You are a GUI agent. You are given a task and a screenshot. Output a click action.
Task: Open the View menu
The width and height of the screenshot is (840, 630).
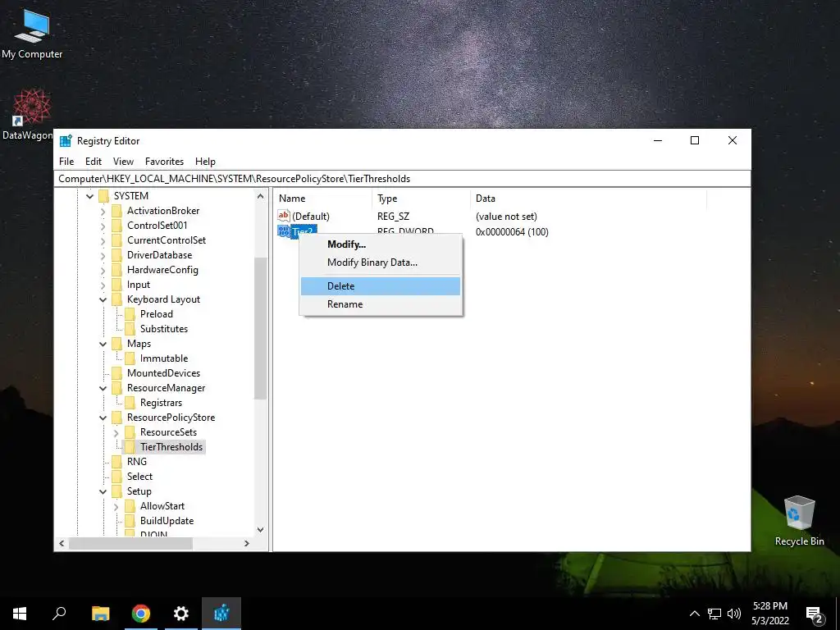tap(123, 162)
